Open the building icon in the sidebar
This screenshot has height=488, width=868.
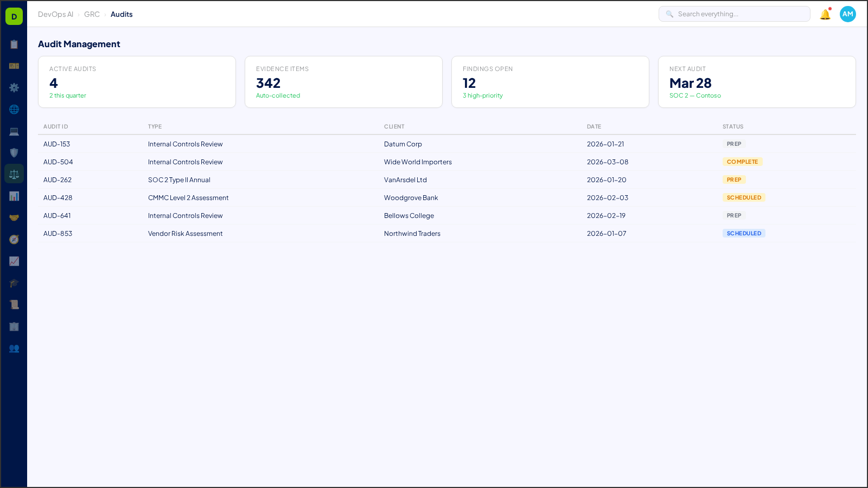coord(14,326)
